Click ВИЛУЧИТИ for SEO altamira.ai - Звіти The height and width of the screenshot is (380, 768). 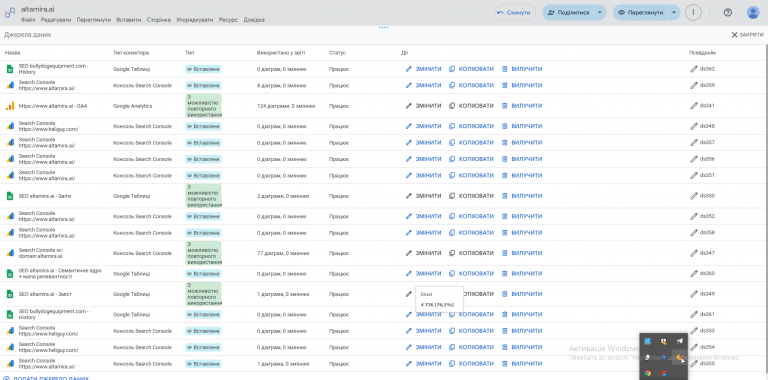point(522,196)
